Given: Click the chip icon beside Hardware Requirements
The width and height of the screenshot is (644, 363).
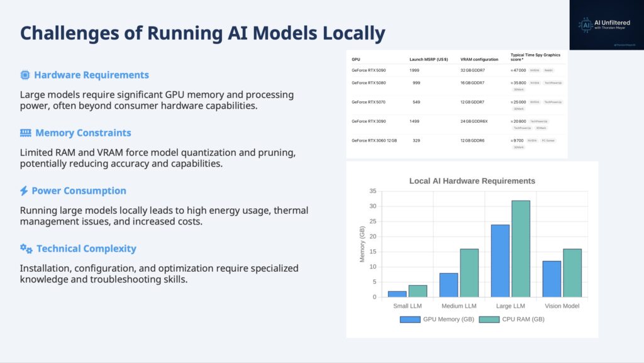Looking at the screenshot, I should (x=25, y=75).
